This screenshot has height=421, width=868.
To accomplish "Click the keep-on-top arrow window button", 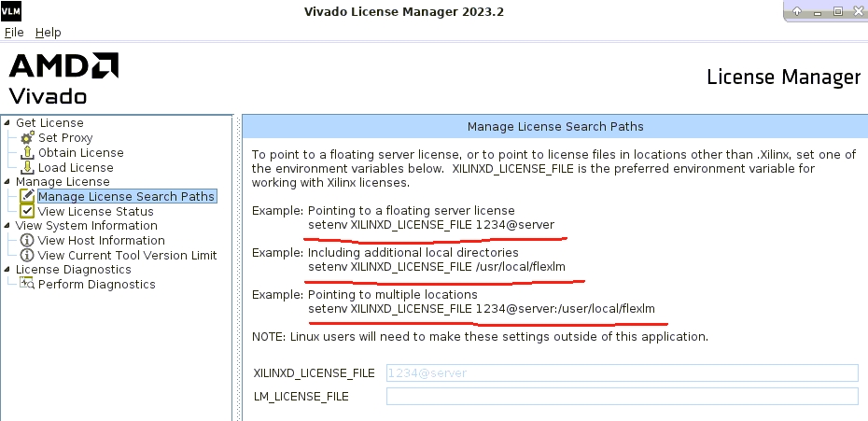I will point(797,11).
